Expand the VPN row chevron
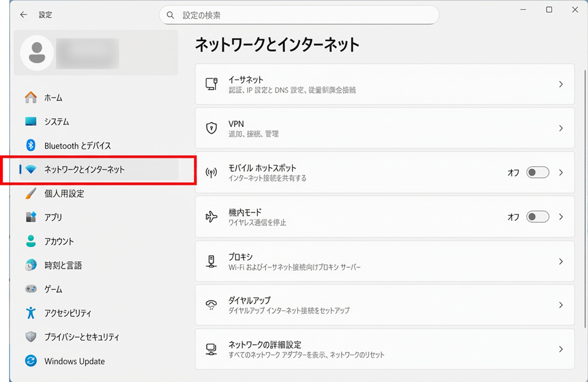This screenshot has height=382, width=588. [x=560, y=129]
